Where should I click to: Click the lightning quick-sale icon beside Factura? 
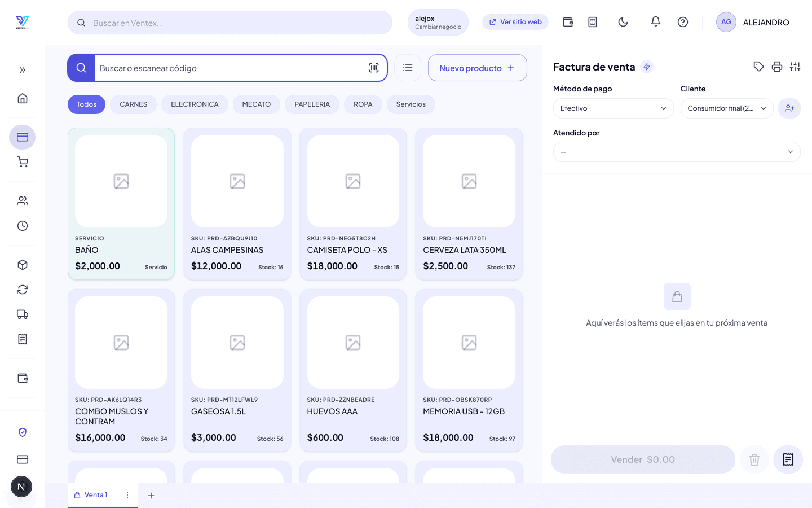[647, 67]
